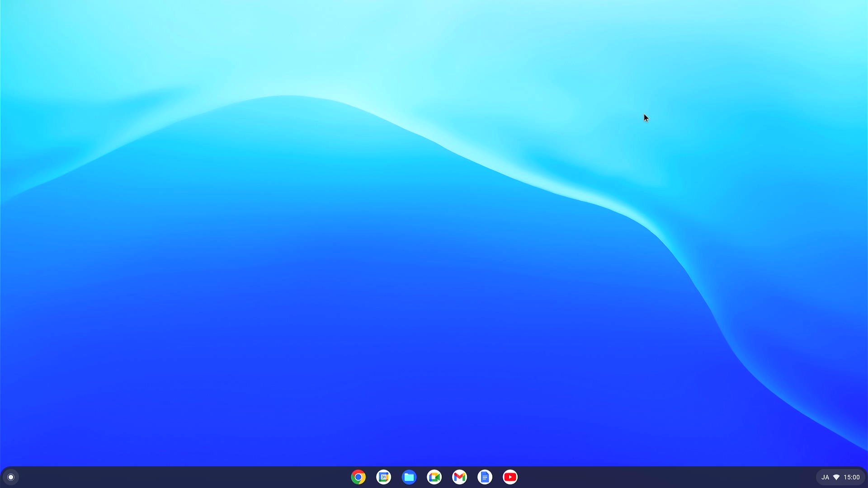
Task: Click the Gmail envelope icon
Action: tap(459, 477)
